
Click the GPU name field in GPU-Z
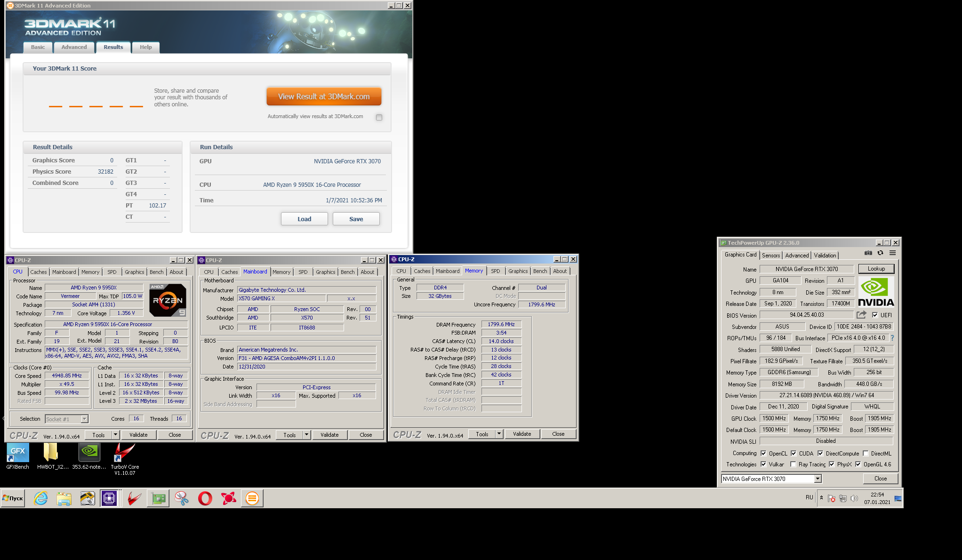click(807, 269)
